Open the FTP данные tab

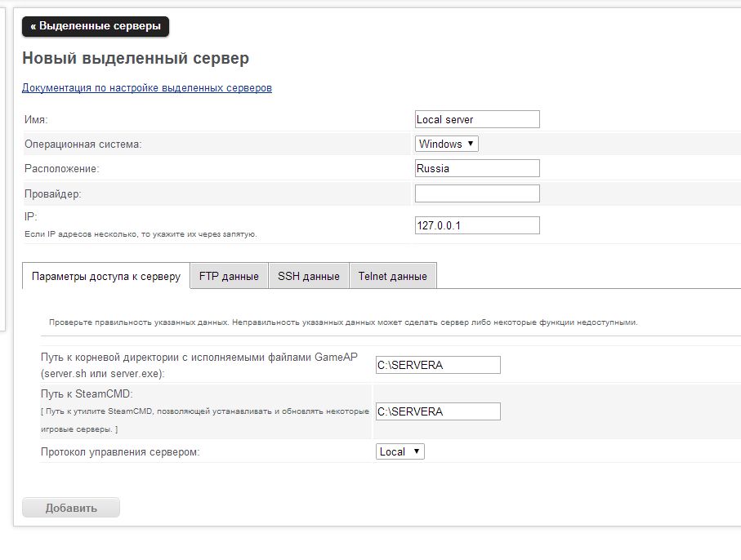[x=229, y=276]
